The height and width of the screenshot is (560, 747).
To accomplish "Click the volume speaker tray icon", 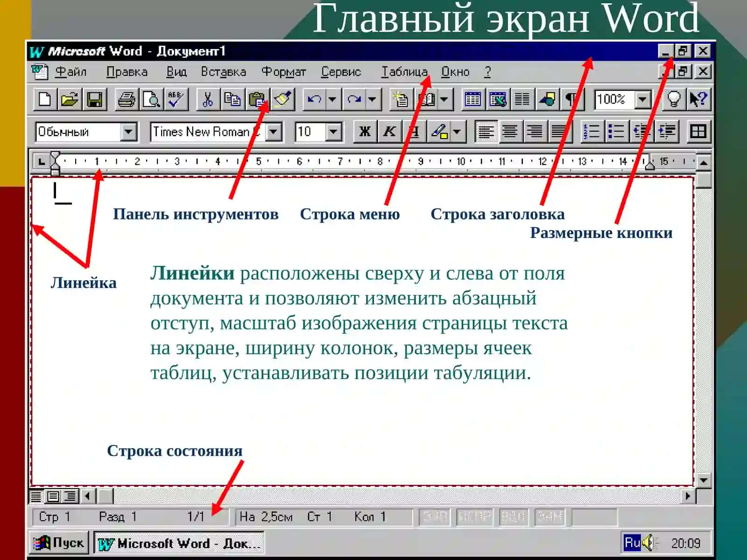I will tap(648, 543).
